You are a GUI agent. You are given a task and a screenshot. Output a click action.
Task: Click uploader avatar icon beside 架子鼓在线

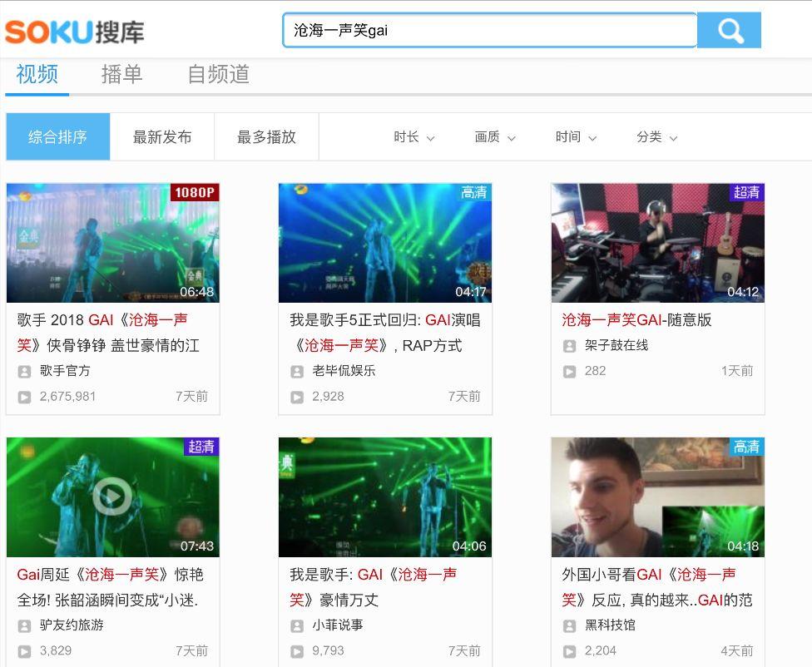point(569,346)
